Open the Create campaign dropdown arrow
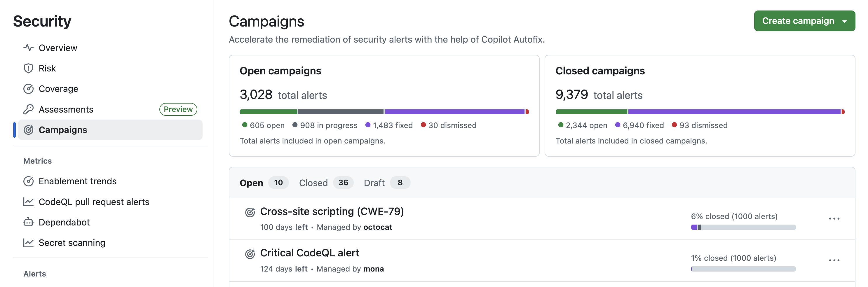This screenshot has height=287, width=868. (844, 21)
